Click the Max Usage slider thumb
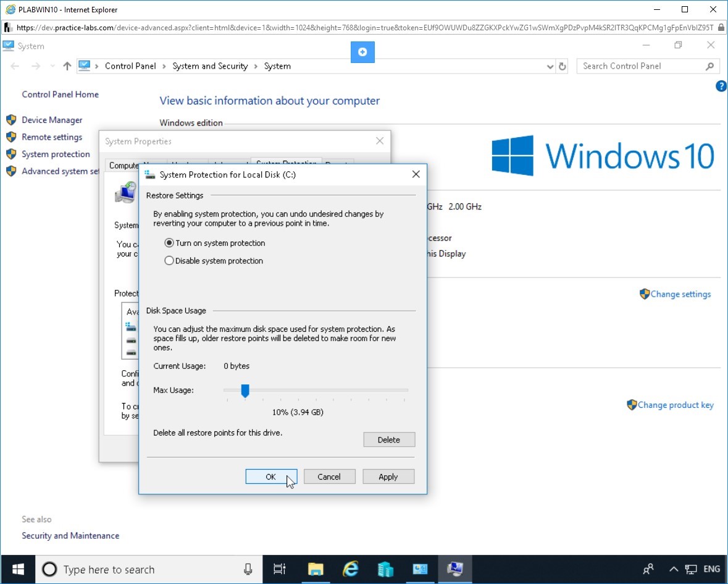The width and height of the screenshot is (728, 584). tap(245, 391)
